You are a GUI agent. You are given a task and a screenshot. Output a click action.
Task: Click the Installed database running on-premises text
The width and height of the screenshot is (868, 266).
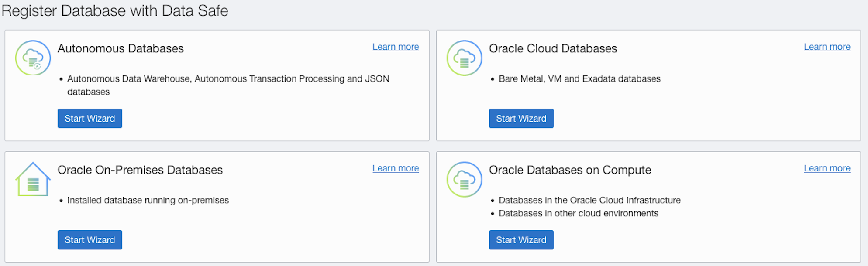(148, 200)
